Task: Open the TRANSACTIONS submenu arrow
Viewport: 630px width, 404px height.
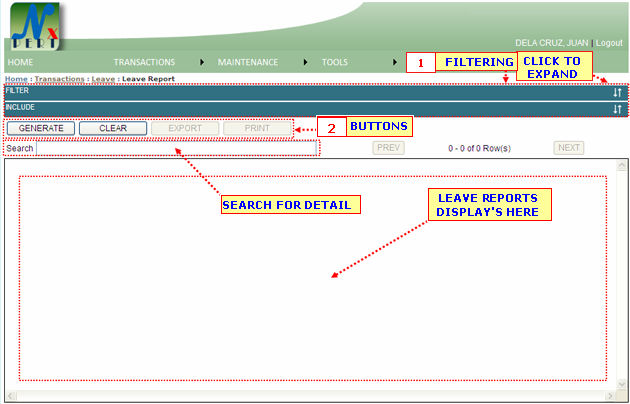Action: [203, 62]
